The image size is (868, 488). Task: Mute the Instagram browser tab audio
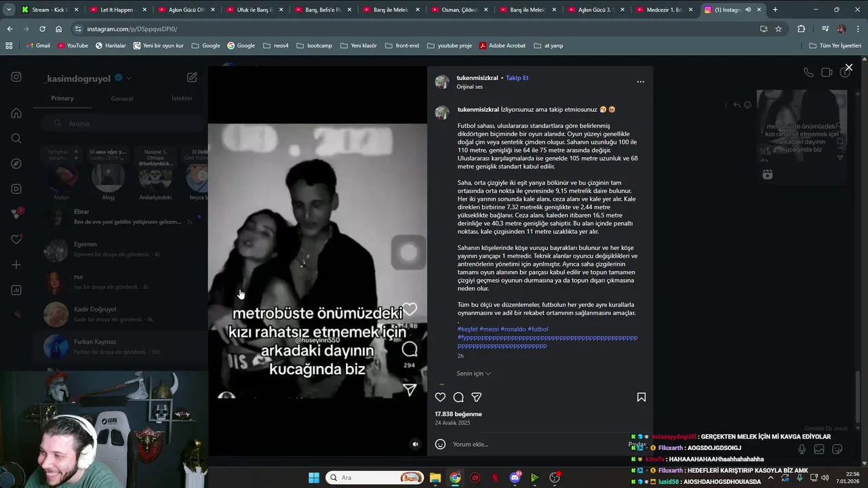748,9
